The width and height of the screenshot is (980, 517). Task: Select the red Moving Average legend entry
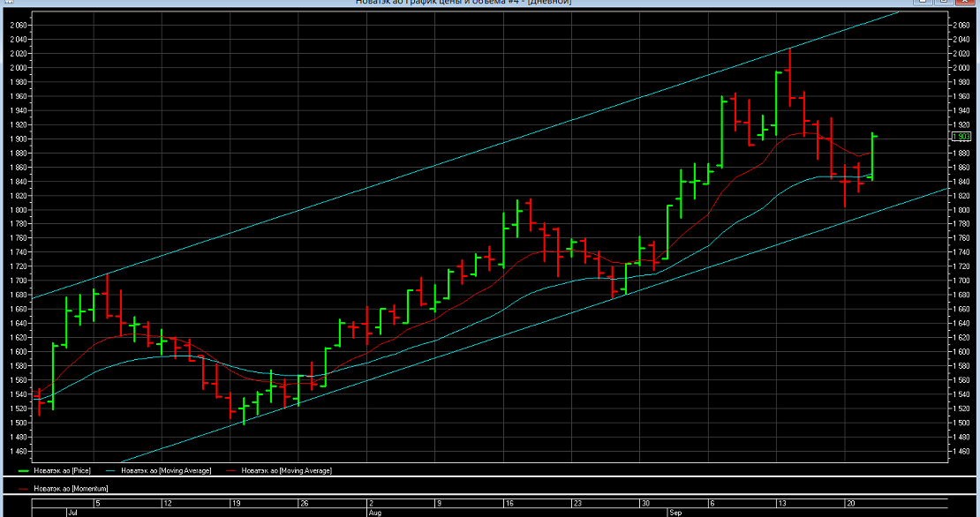[x=279, y=471]
